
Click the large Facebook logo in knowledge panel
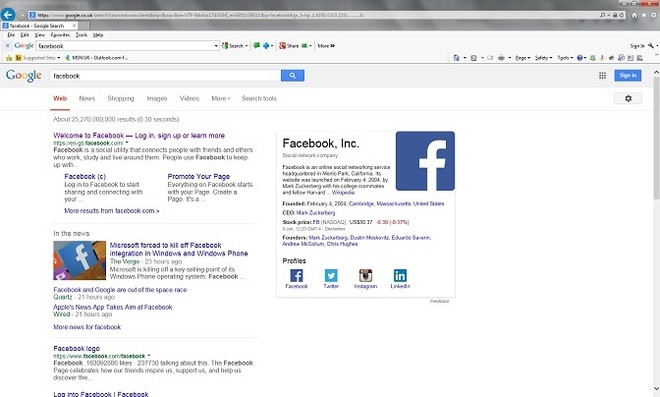point(425,161)
